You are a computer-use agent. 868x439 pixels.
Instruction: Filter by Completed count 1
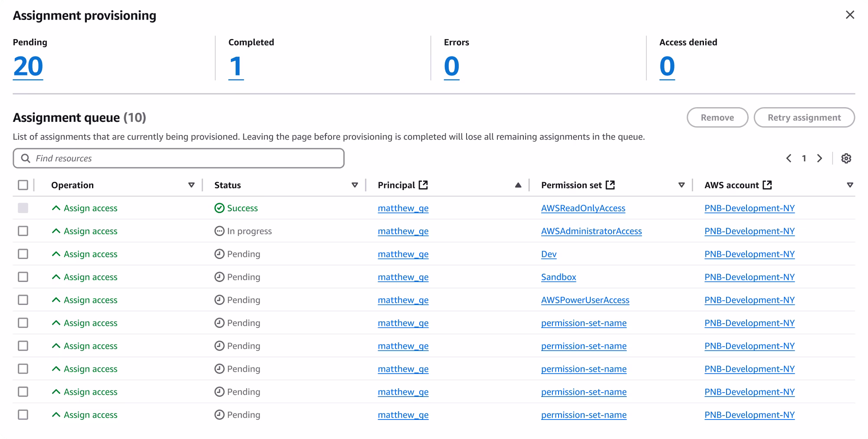pos(236,66)
